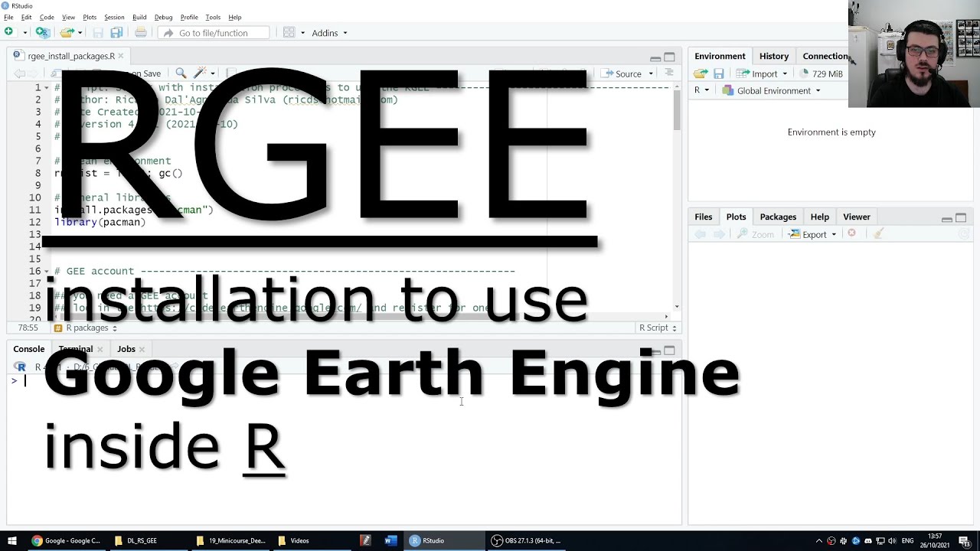Image resolution: width=980 pixels, height=551 pixels.
Task: Open the Build menu
Action: coord(139,17)
